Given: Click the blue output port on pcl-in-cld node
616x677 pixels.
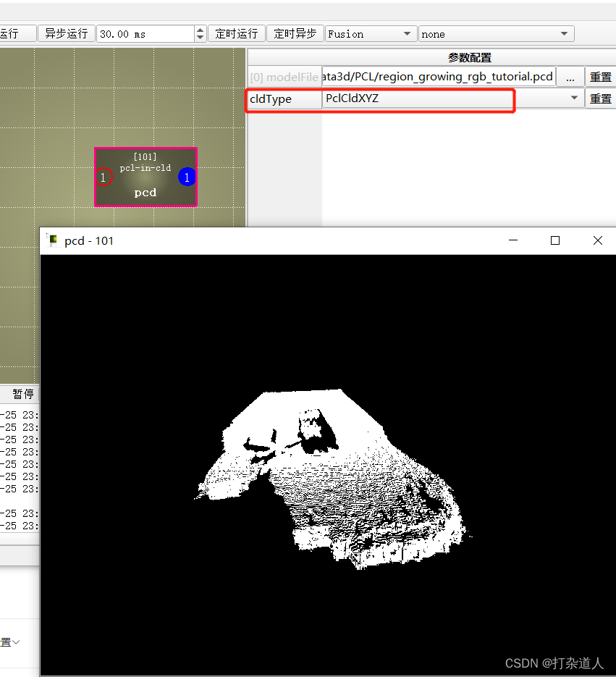Looking at the screenshot, I should click(187, 177).
